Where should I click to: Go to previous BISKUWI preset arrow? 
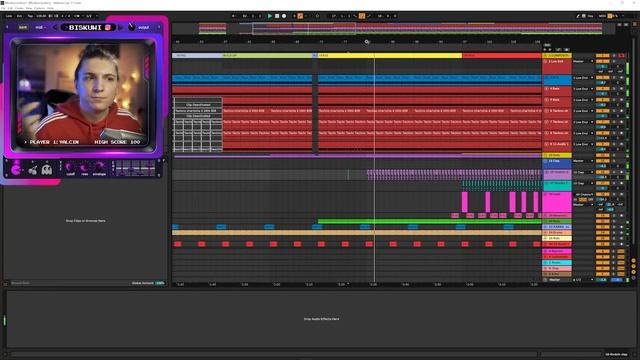click(x=56, y=27)
